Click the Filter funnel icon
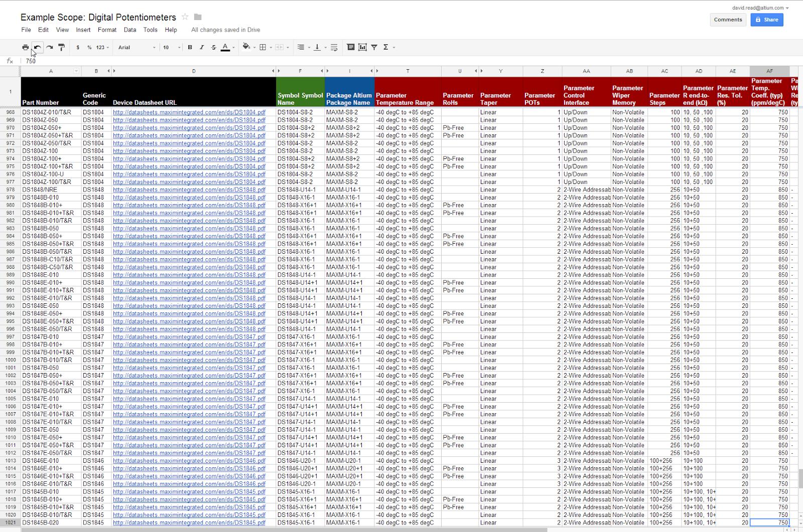The image size is (803, 532). coord(374,47)
